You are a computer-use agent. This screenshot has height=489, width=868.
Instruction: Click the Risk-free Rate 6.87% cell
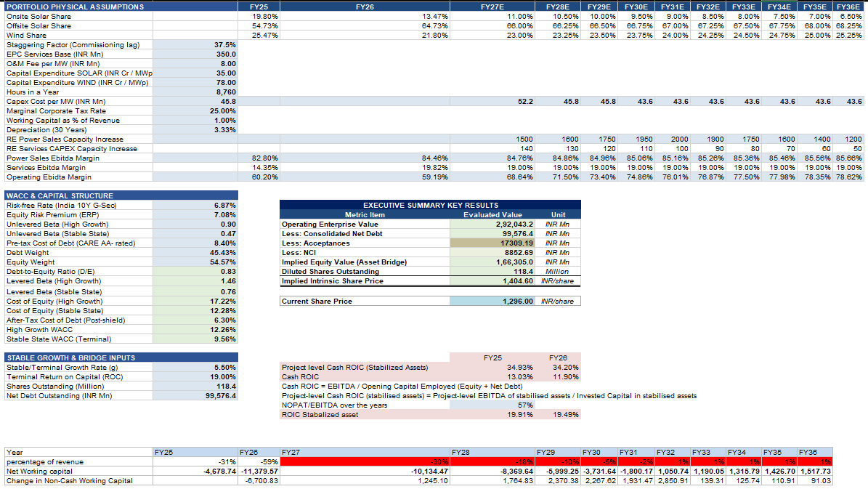pos(195,206)
